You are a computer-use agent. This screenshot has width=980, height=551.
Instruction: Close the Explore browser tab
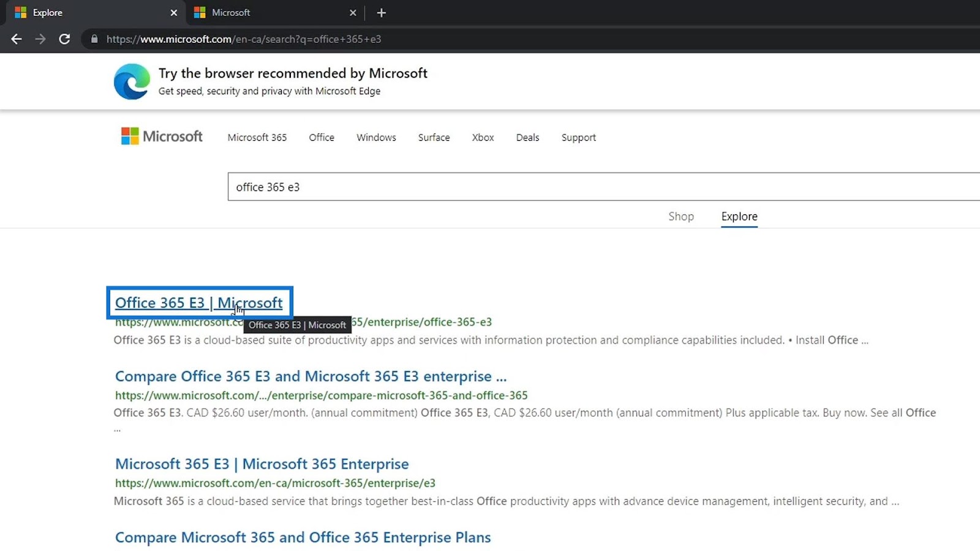[x=174, y=13]
